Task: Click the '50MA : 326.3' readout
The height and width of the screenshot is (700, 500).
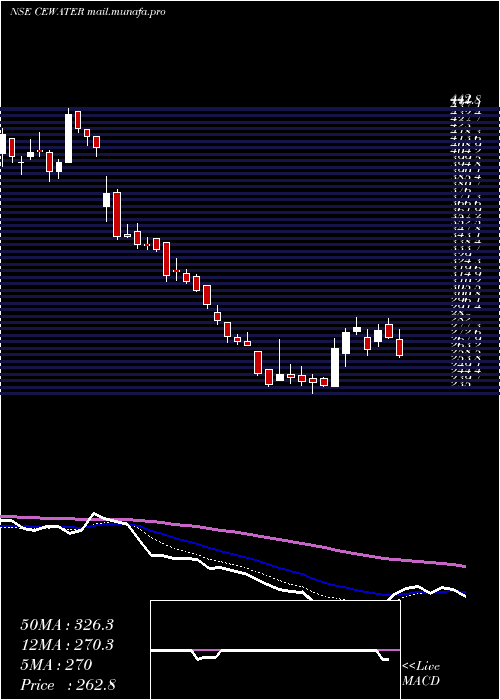Action: (67, 625)
